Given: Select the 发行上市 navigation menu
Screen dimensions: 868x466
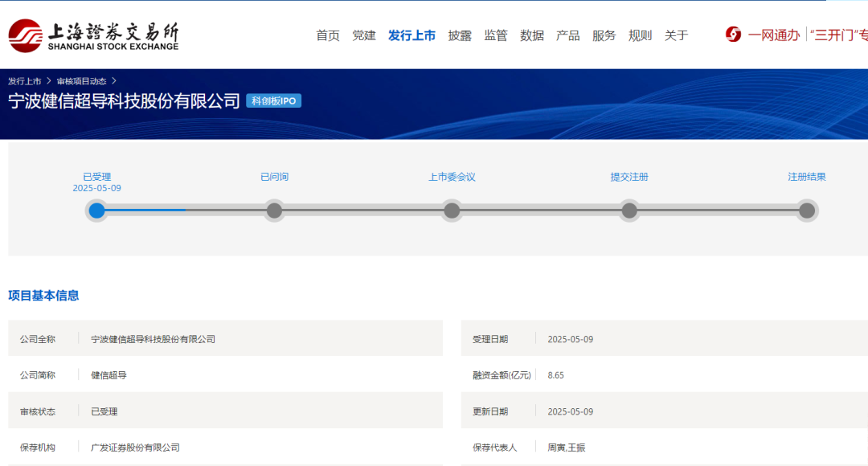Looking at the screenshot, I should click(411, 35).
